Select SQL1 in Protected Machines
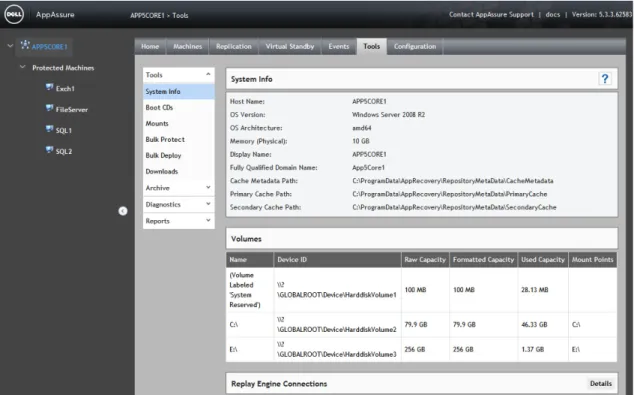 63,131
